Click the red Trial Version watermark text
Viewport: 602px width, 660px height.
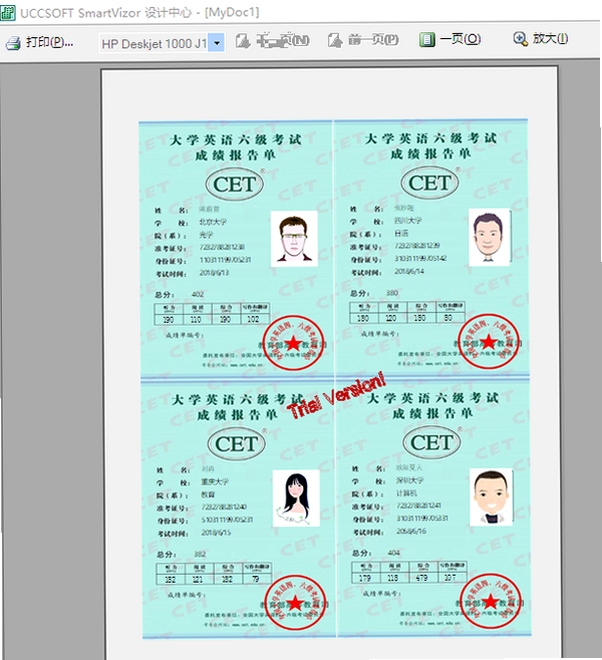[336, 397]
